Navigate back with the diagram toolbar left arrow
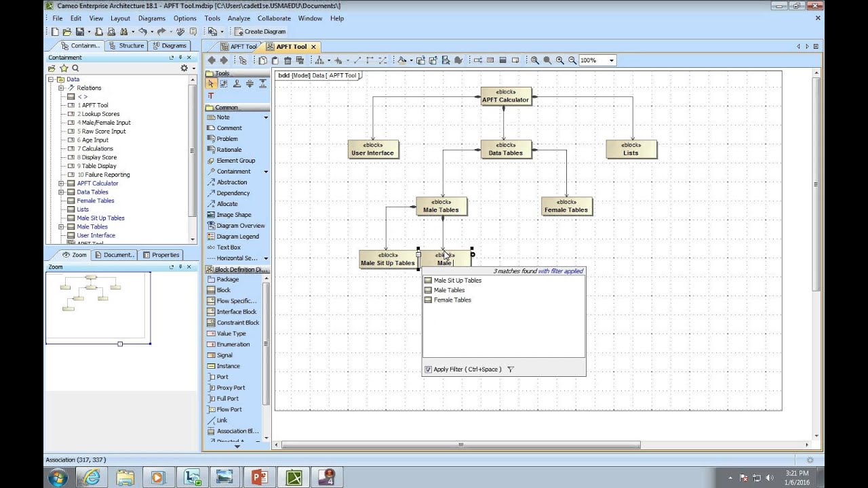Screen dimensions: 868x488 212,60
